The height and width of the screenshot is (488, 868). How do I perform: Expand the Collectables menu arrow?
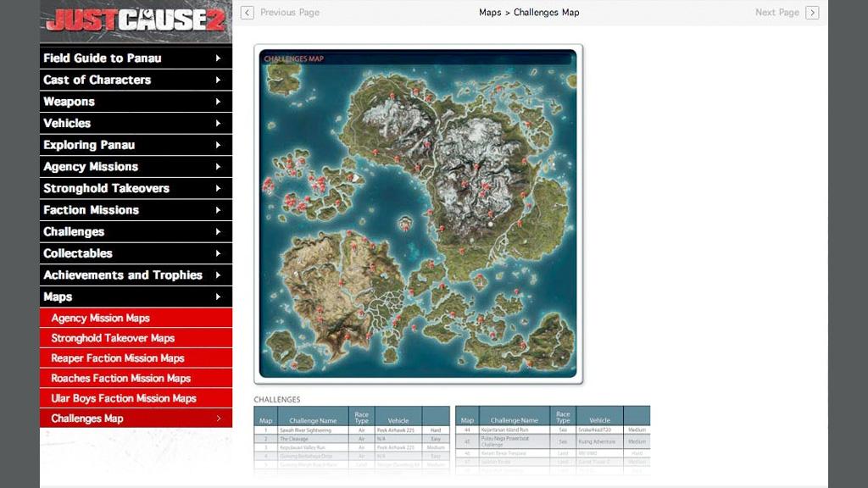pos(218,253)
